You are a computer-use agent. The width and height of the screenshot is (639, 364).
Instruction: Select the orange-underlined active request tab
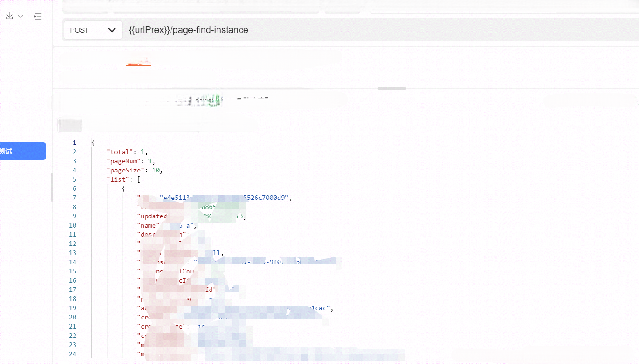pos(139,63)
